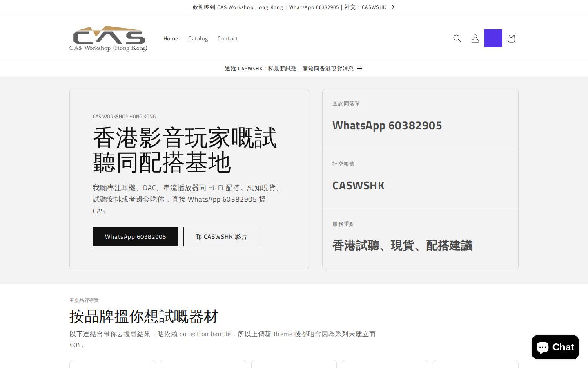This screenshot has width=588, height=368.
Task: Select the 香港試聽、現貨、配搭建議 text
Action: [x=403, y=246]
